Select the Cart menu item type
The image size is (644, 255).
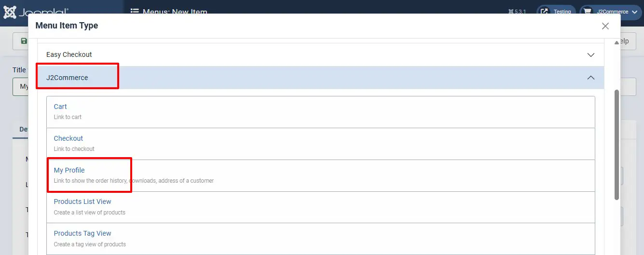321,112
